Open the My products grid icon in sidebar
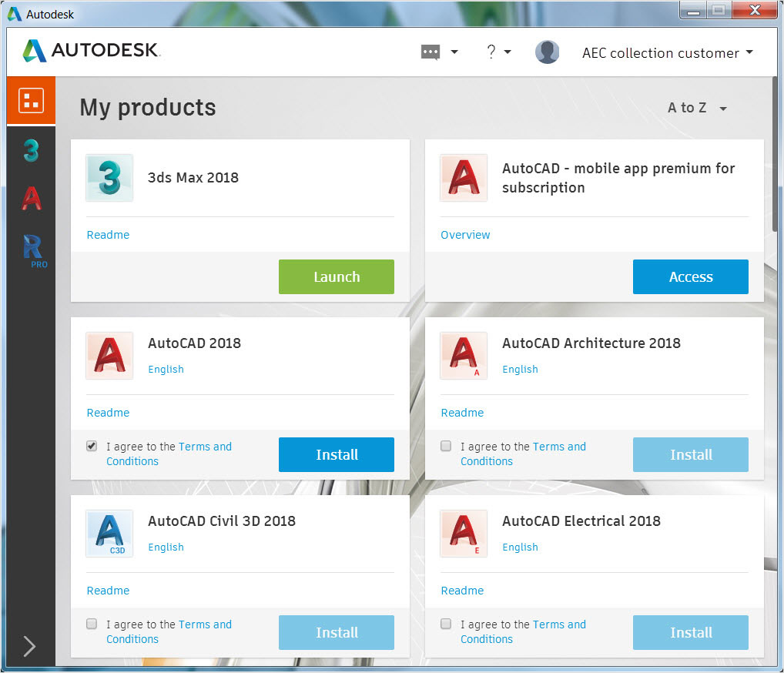Screen dimensions: 784x673 pos(31,101)
